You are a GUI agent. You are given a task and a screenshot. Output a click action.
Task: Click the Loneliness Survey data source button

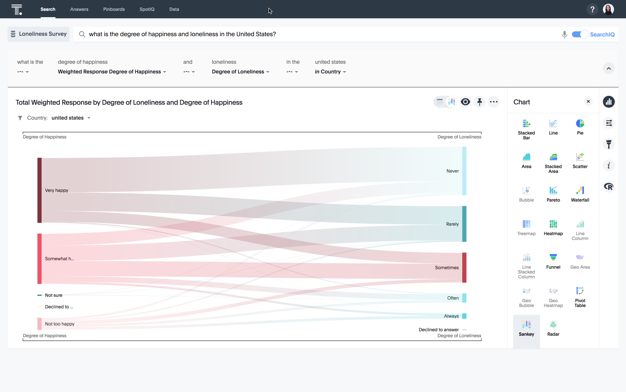click(x=38, y=34)
